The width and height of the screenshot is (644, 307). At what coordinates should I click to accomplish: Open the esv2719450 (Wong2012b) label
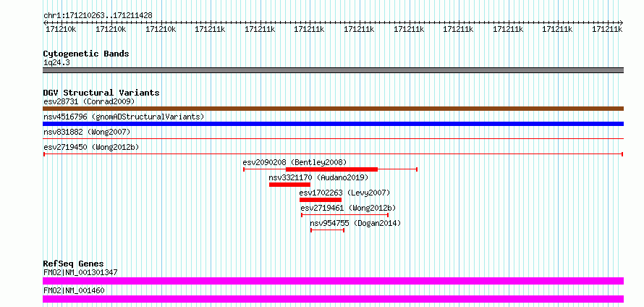[x=92, y=147]
